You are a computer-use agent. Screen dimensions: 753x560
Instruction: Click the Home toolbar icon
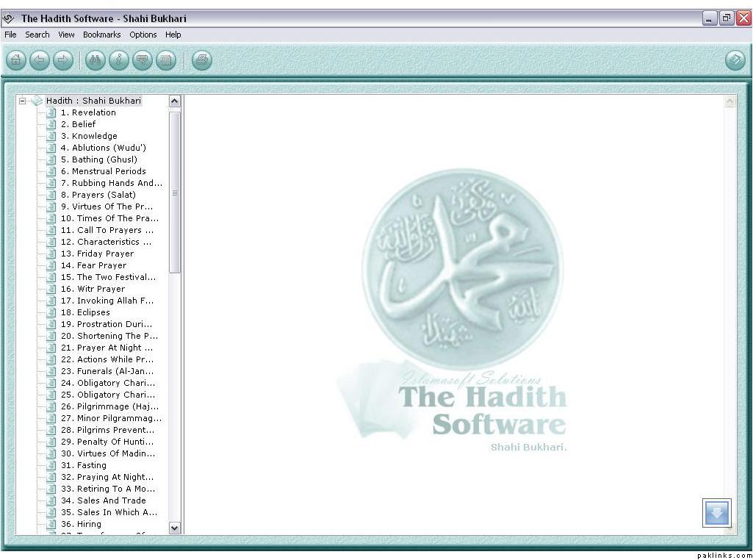pyautogui.click(x=16, y=60)
